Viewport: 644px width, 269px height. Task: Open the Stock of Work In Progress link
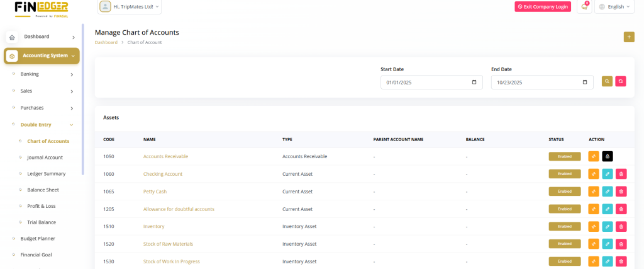click(171, 261)
